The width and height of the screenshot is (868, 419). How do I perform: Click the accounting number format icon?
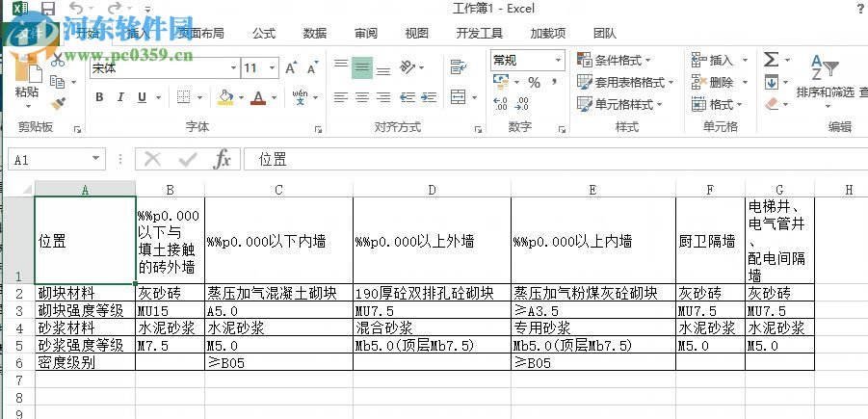pyautogui.click(x=500, y=81)
